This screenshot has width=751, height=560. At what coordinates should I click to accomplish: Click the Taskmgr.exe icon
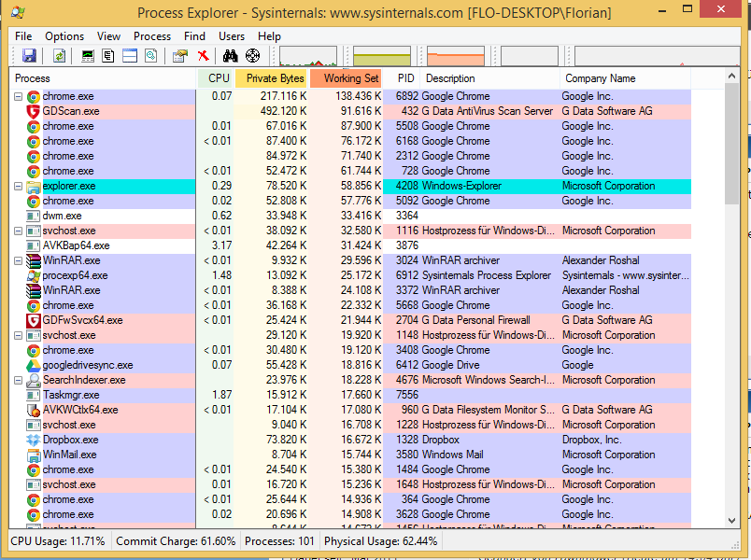click(x=33, y=396)
